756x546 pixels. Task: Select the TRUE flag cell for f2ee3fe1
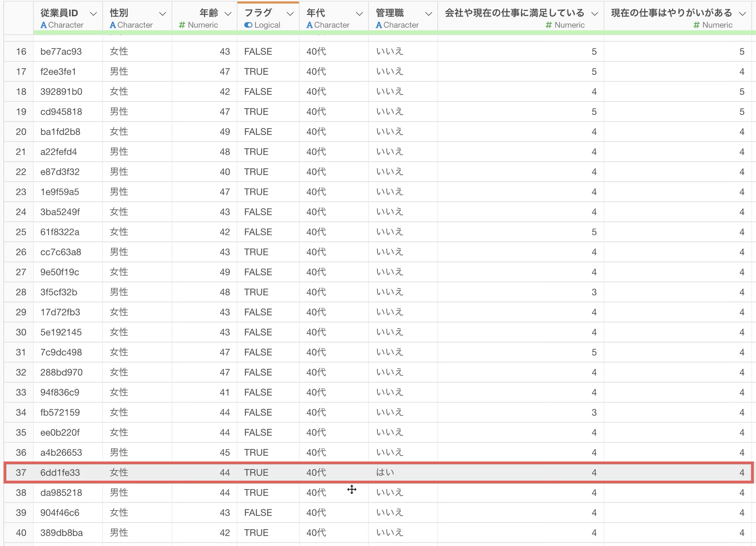click(x=256, y=72)
